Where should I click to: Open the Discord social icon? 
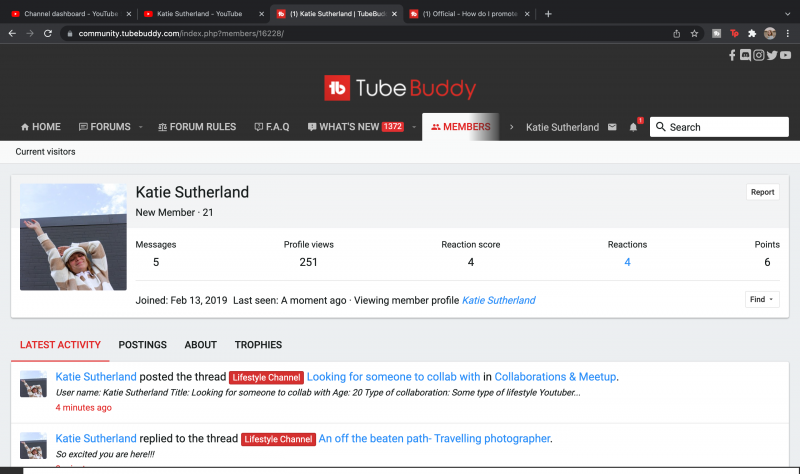coord(746,55)
